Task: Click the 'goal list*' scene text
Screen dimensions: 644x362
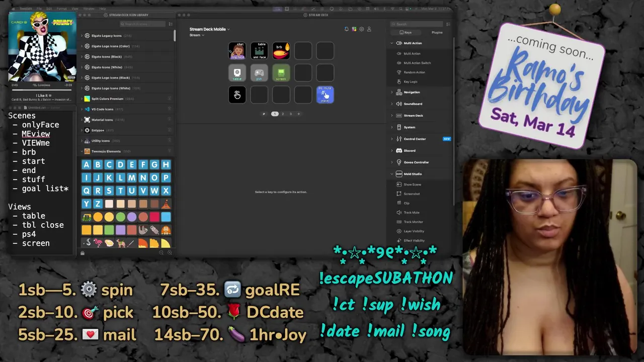Action: coord(45,189)
